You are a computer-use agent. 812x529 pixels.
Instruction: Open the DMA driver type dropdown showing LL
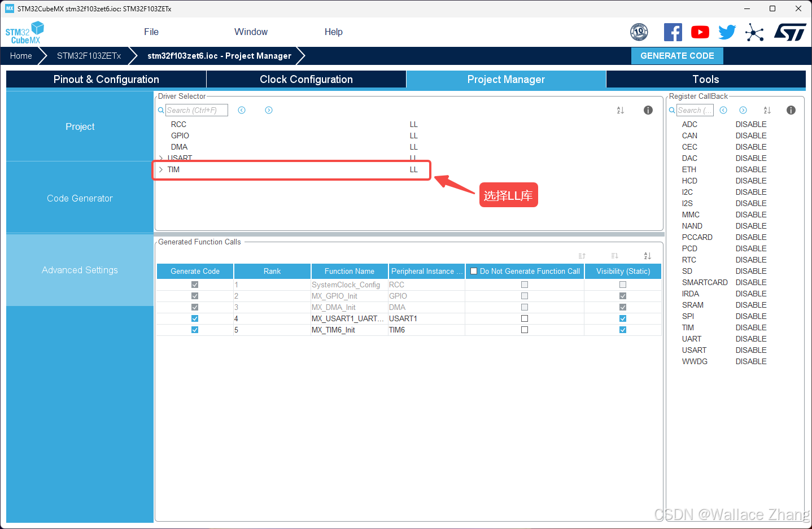click(414, 147)
